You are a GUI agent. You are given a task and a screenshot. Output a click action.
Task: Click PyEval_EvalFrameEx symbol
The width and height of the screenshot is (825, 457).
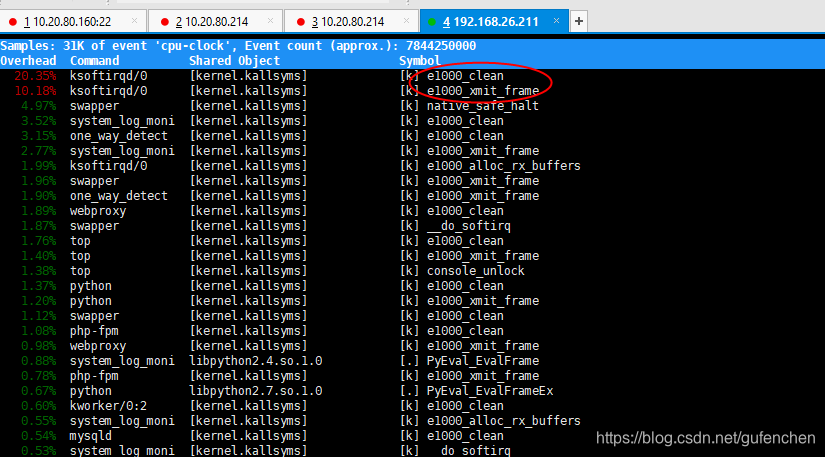pyautogui.click(x=490, y=391)
